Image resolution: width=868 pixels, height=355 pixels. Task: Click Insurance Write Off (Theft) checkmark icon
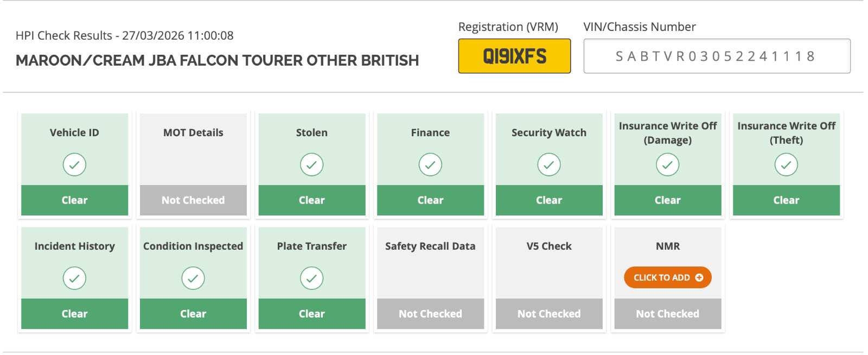[786, 164]
